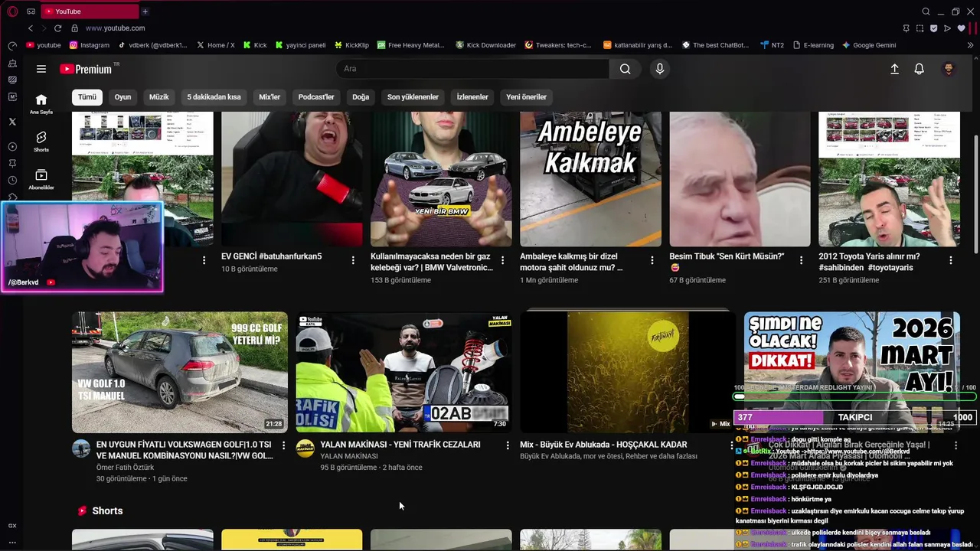Select the Oyun filter chip

[x=122, y=97]
